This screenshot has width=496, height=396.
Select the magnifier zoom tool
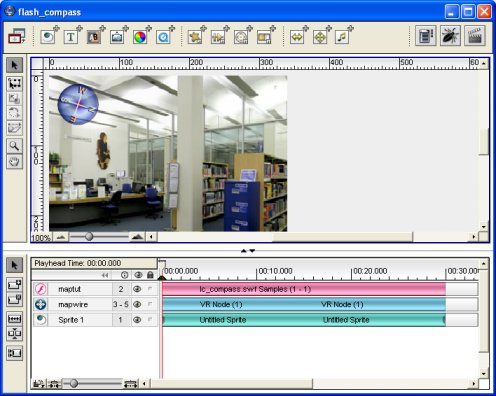14,146
